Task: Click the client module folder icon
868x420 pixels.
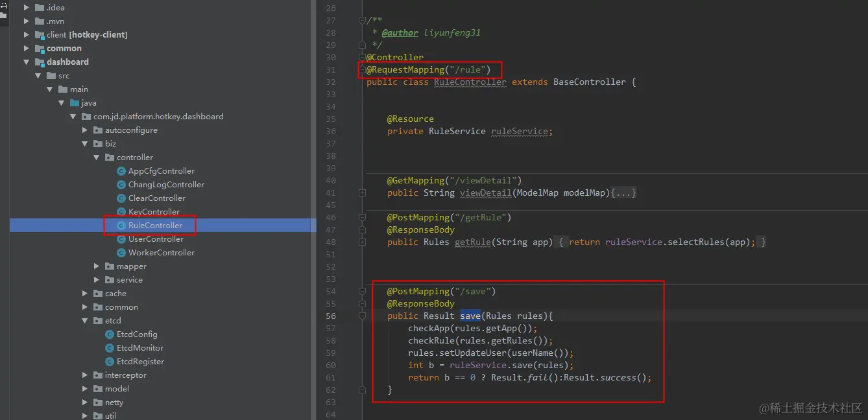Action: pyautogui.click(x=39, y=35)
